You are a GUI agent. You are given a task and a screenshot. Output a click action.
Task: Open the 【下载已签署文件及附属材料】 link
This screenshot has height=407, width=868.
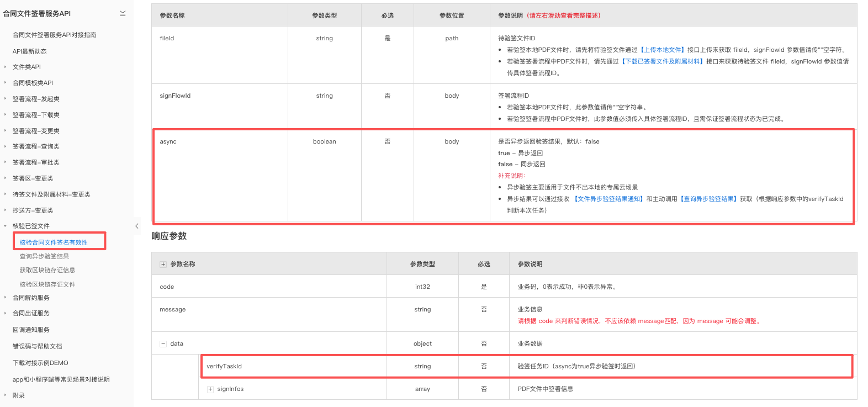pyautogui.click(x=662, y=61)
